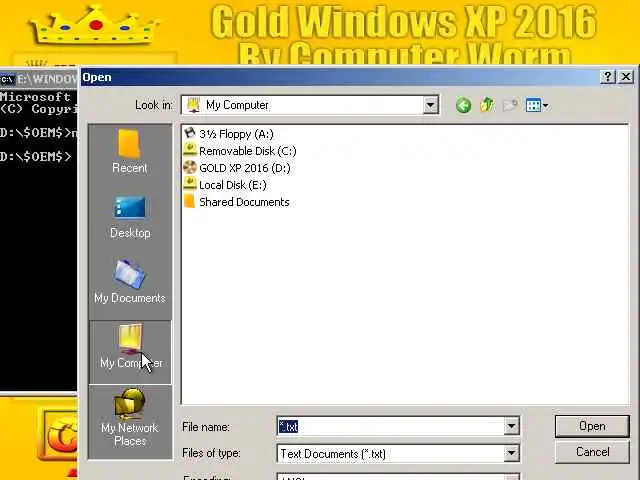Screen dimensions: 640x480
Task: Click the GOLD XP 2016 disc icon
Action: 190,167
